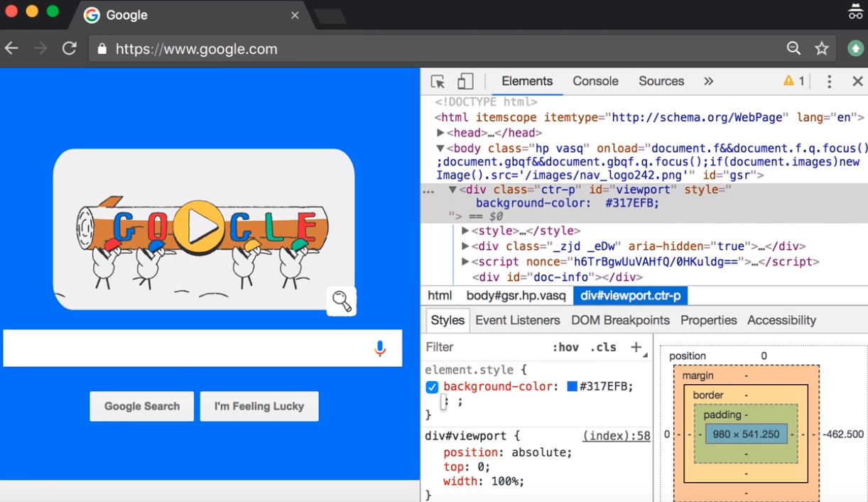Toggle the :hov element state pane

click(x=565, y=347)
